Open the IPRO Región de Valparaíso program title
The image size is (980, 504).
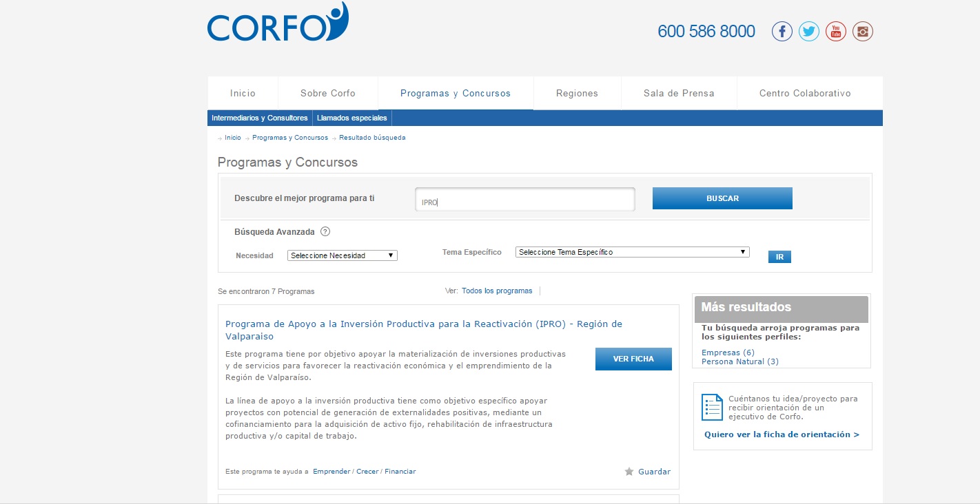pyautogui.click(x=424, y=330)
